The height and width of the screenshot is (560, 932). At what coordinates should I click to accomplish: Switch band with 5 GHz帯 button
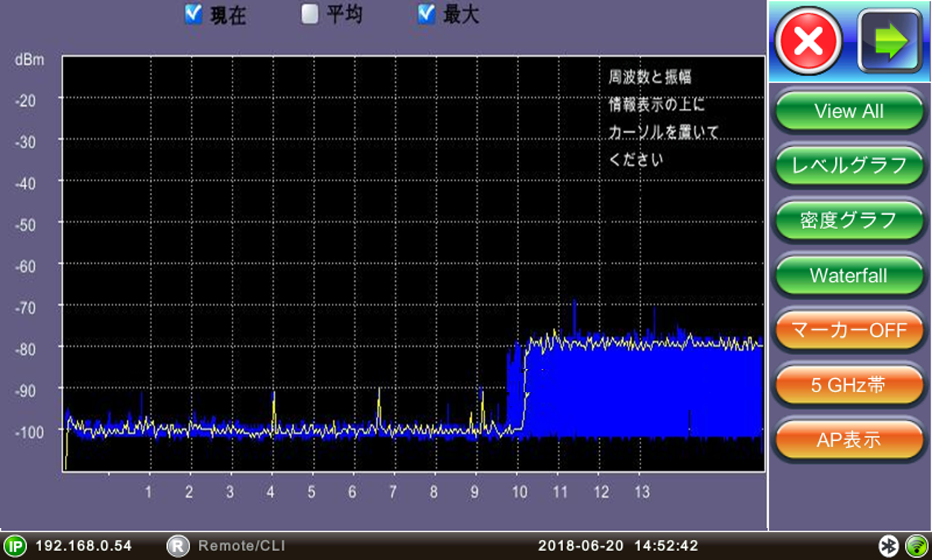click(849, 386)
